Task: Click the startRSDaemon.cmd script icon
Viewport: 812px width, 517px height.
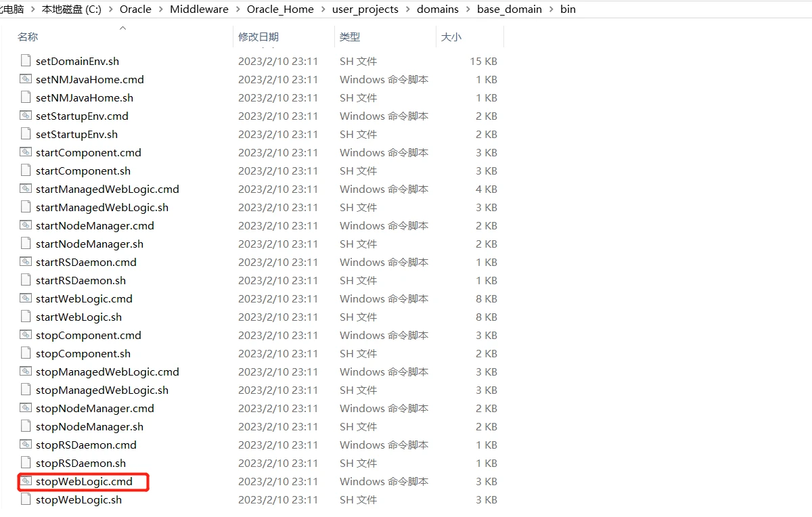Action: (x=26, y=262)
